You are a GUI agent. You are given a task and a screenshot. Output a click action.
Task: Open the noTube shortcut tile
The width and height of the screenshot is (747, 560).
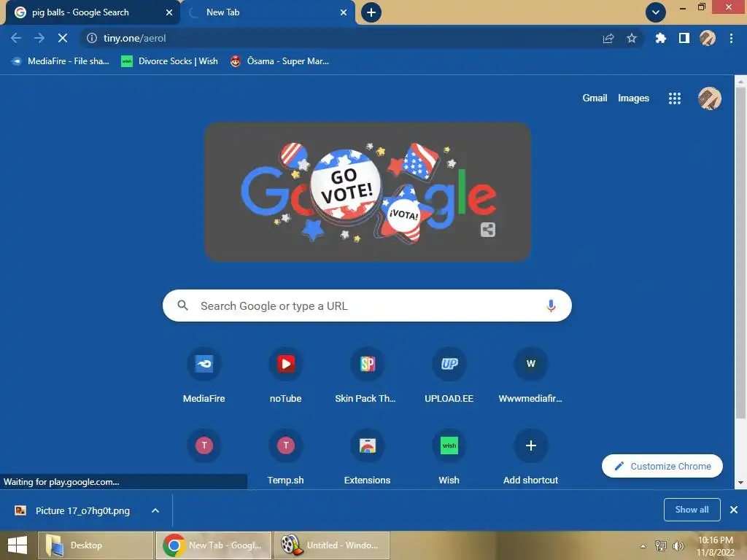tap(286, 376)
